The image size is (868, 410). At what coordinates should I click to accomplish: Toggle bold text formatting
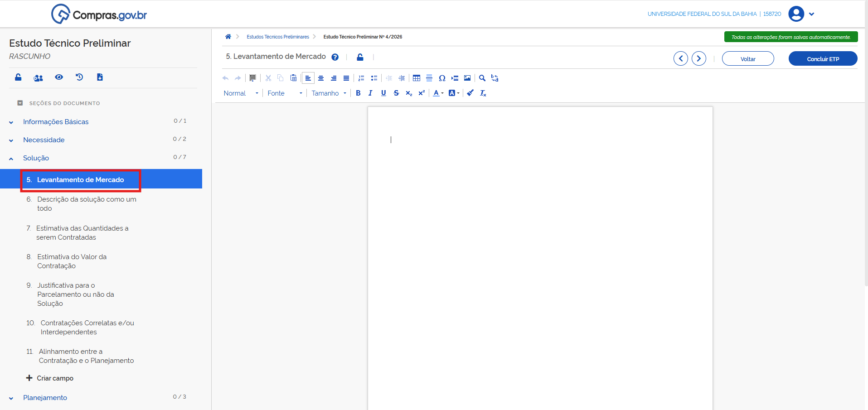pyautogui.click(x=358, y=93)
